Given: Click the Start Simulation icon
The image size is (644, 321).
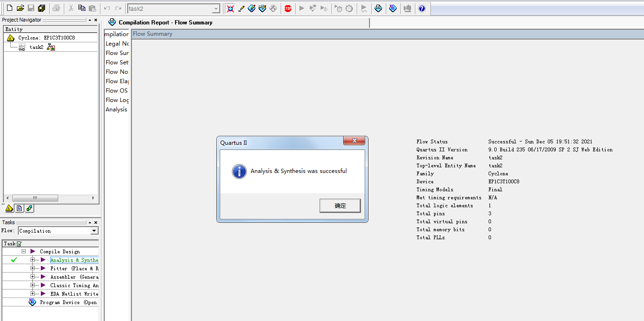Looking at the screenshot, I should 364,8.
